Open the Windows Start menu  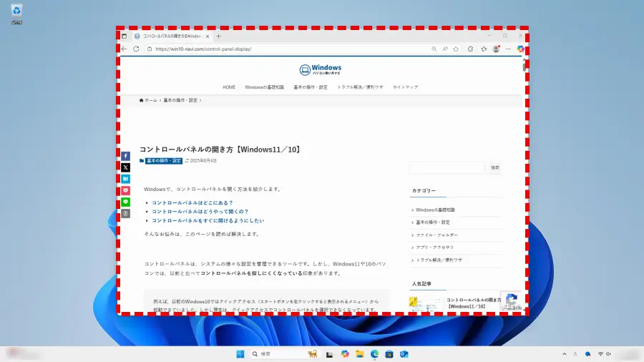pos(240,354)
